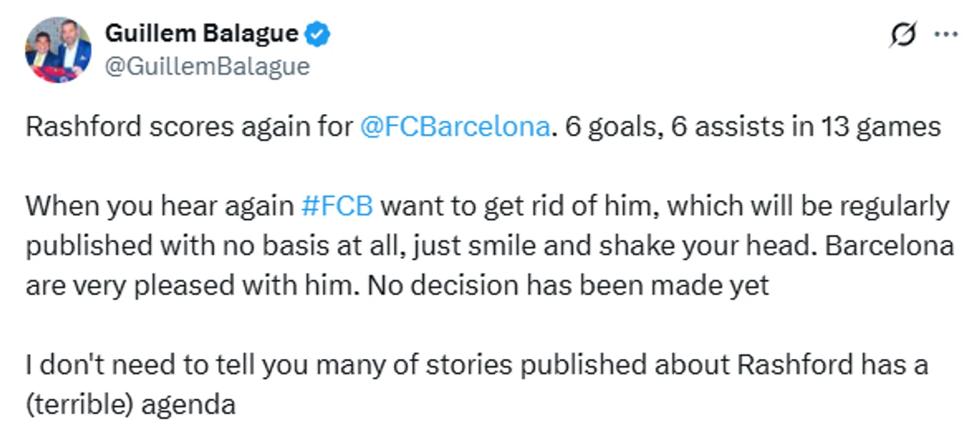Open the @GuillemBalague handle link
This screenshot has width=980, height=432.
207,66
